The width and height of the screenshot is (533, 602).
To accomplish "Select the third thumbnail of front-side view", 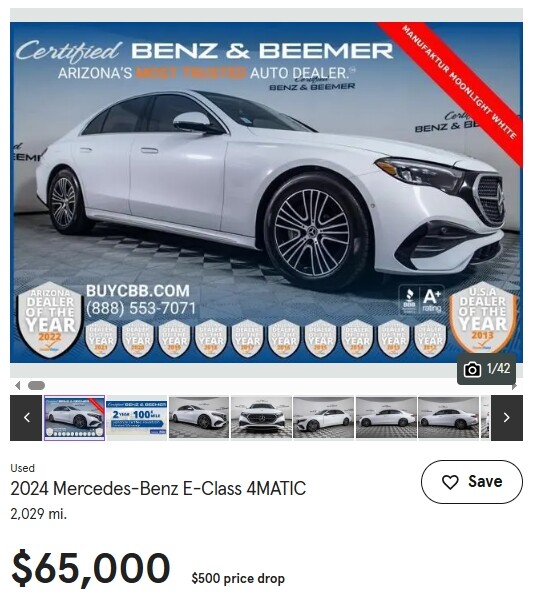I will coord(199,418).
